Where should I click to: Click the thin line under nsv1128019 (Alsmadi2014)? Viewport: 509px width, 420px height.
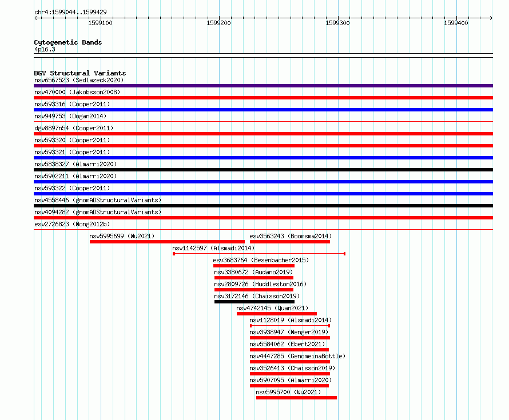coord(290,326)
